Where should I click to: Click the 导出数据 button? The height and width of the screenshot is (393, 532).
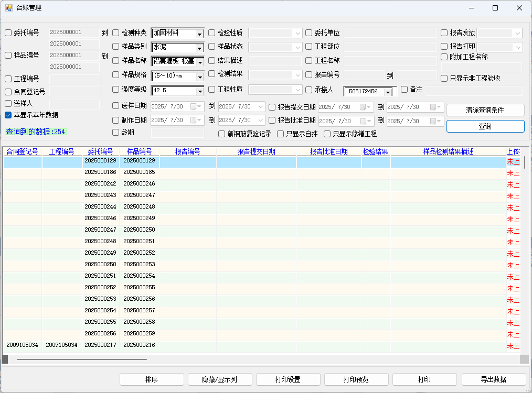493,379
